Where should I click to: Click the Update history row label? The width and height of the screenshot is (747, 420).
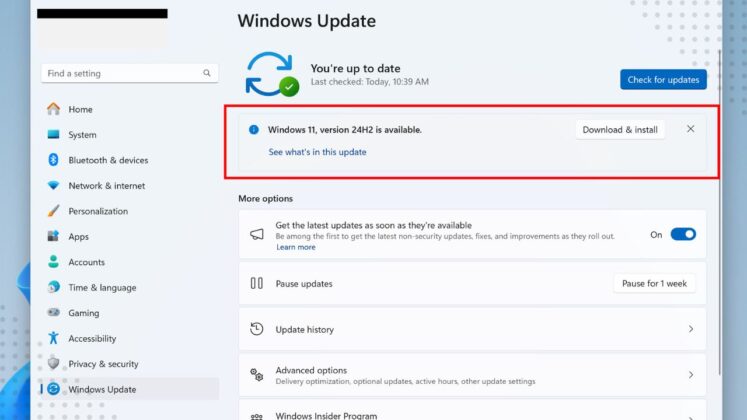click(x=304, y=330)
